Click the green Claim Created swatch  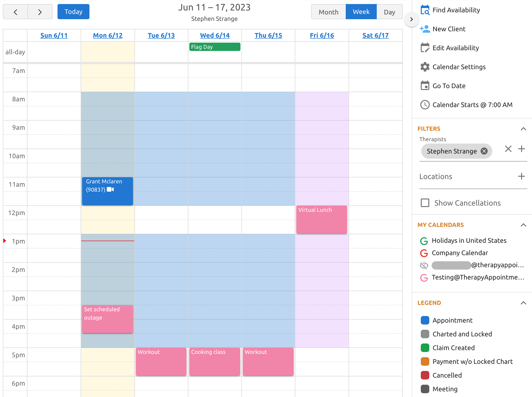point(425,348)
